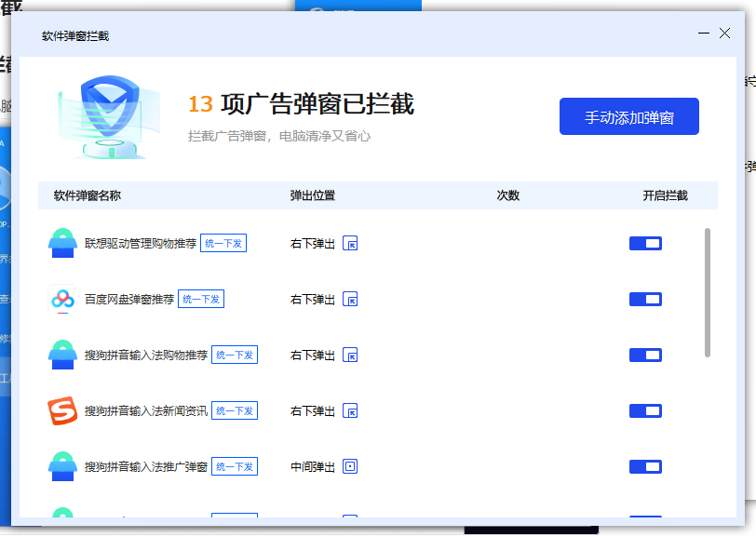Click the 搜狗拼音输入法推广弹窗 shop icon
The image size is (756, 537).
62,466
